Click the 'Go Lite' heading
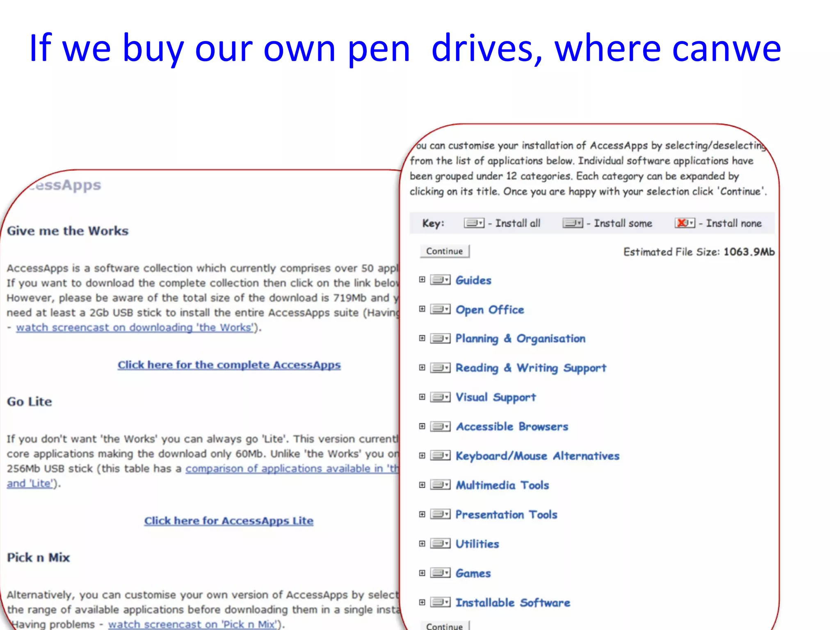 pyautogui.click(x=30, y=402)
